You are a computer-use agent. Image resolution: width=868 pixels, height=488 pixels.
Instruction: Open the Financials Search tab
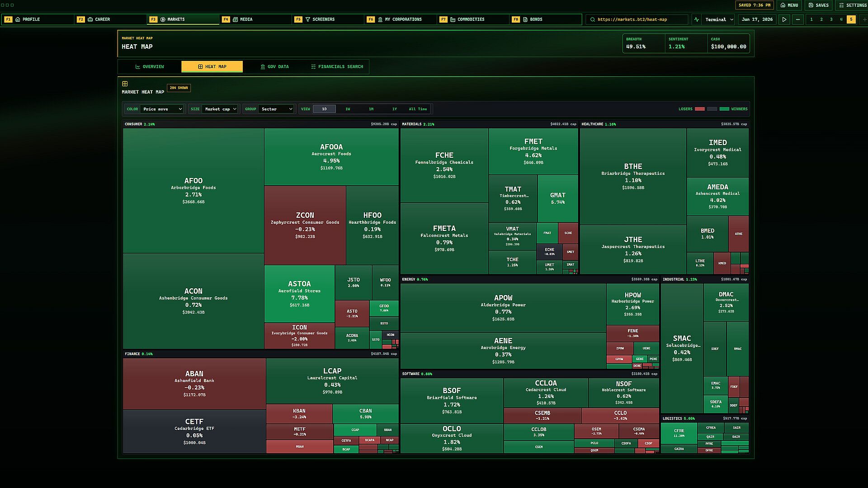(337, 66)
